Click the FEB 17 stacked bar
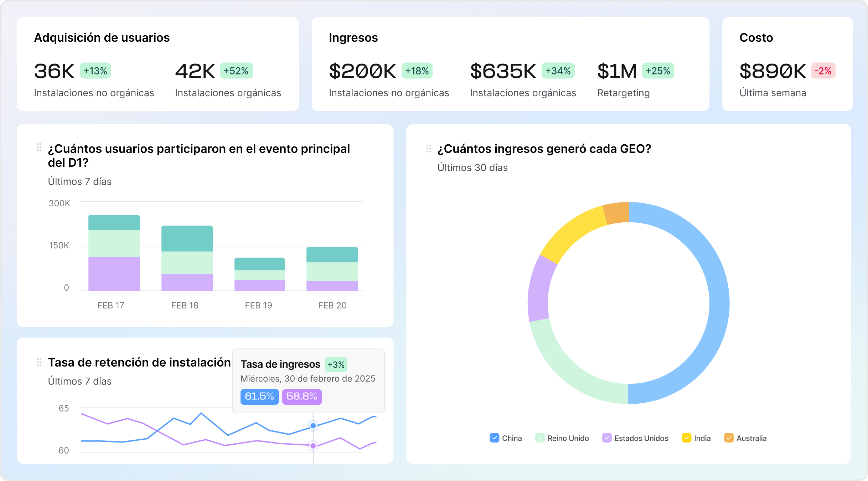868x481 pixels. point(114,253)
